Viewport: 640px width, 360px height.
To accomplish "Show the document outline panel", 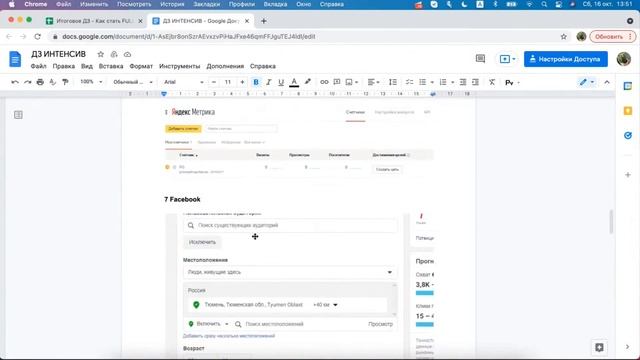I will point(18,115).
